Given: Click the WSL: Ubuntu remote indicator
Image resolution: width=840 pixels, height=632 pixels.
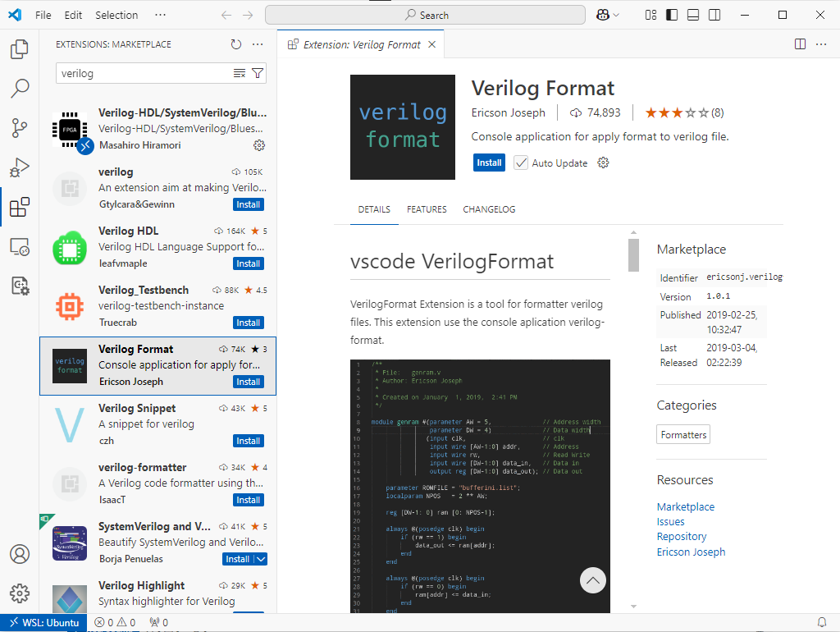Looking at the screenshot, I should (x=43, y=623).
